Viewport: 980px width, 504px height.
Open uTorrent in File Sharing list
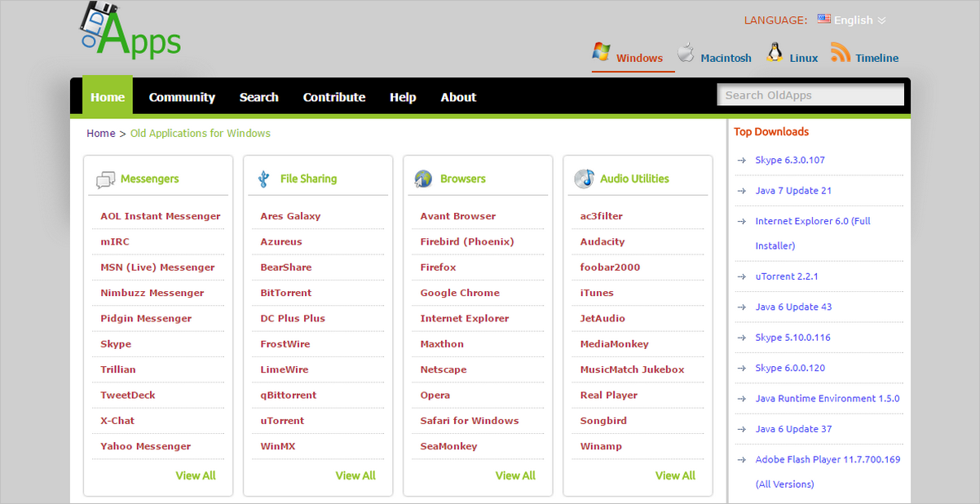coord(282,421)
